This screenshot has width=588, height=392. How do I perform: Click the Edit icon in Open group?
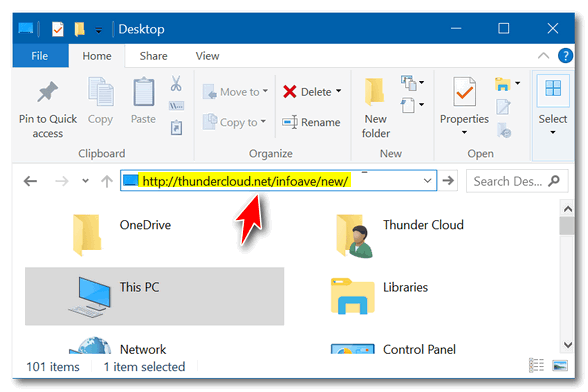[x=503, y=107]
